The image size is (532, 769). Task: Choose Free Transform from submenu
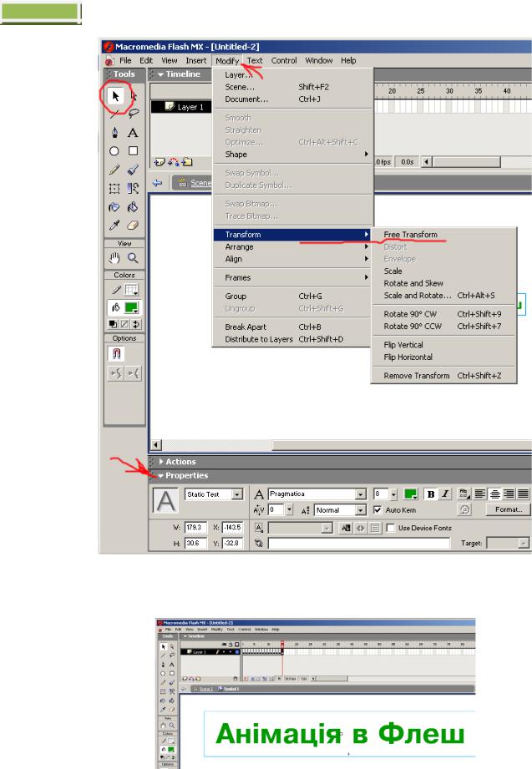(410, 235)
